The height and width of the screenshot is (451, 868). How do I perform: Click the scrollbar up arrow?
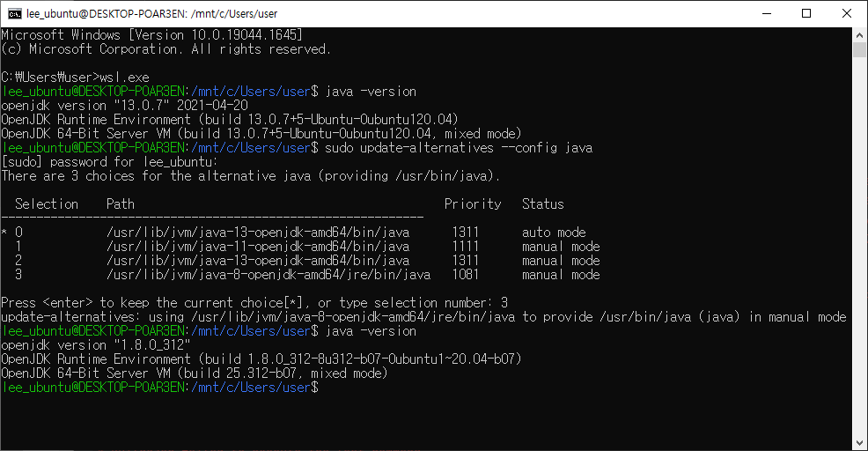(x=859, y=35)
